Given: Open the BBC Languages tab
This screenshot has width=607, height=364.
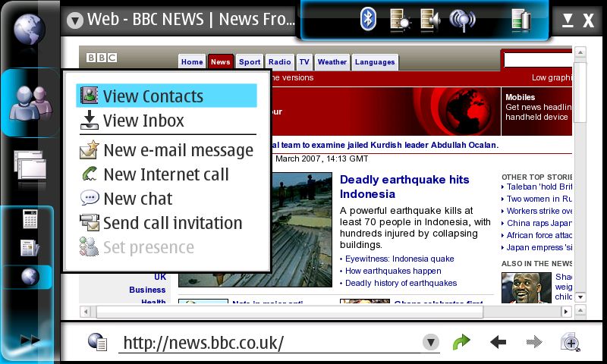Looking at the screenshot, I should coord(375,62).
